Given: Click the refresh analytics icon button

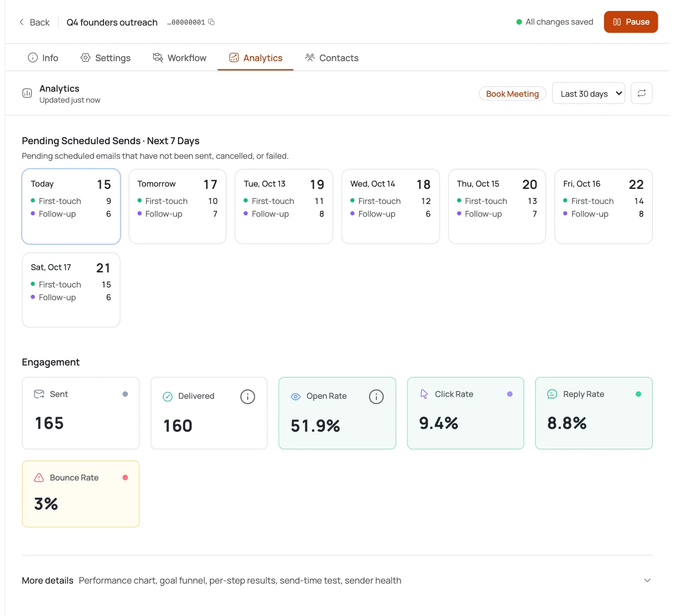Looking at the screenshot, I should pyautogui.click(x=641, y=93).
